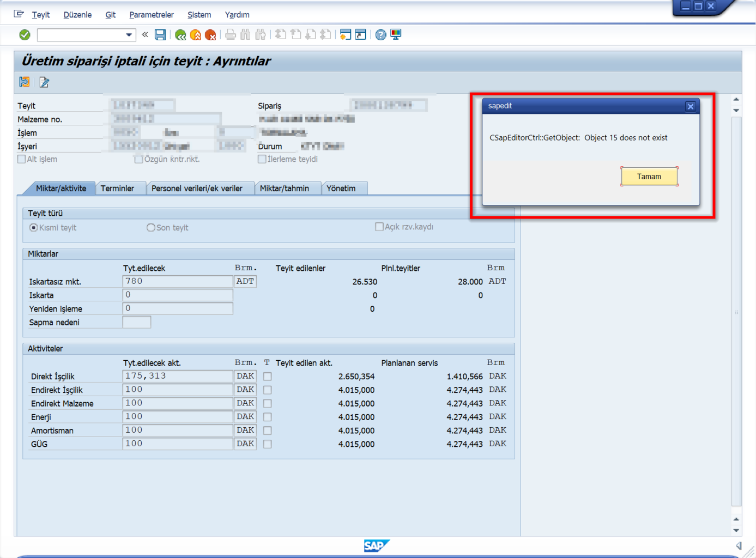Click the Direkt İşçilik activity field
The width and height of the screenshot is (756, 558).
pos(178,376)
